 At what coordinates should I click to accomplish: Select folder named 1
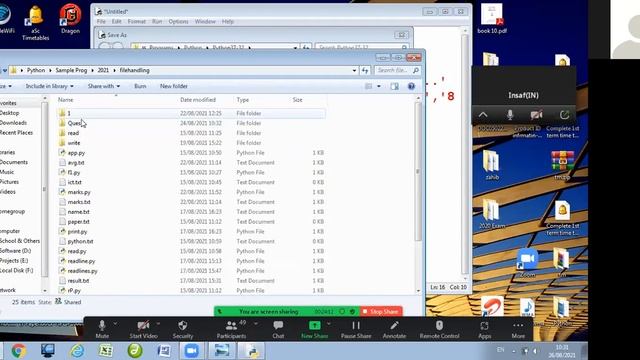coord(190,113)
